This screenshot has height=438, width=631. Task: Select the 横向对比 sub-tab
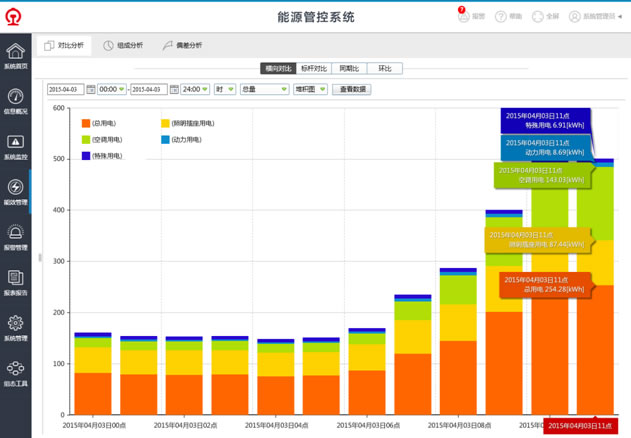278,68
